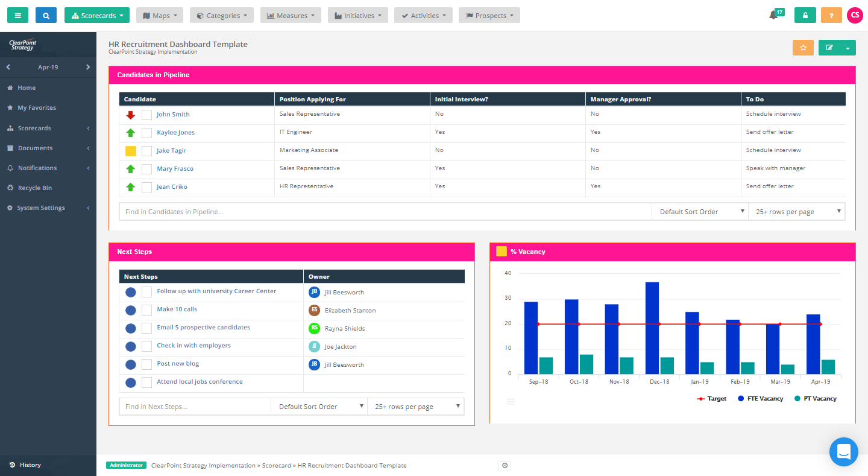Click the search magnifier icon in top bar
Image resolution: width=868 pixels, height=476 pixels.
[x=46, y=14]
